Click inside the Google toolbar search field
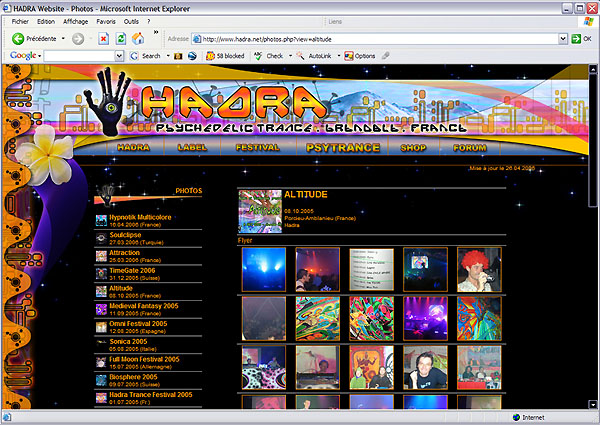This screenshot has width=600, height=425. [x=79, y=56]
